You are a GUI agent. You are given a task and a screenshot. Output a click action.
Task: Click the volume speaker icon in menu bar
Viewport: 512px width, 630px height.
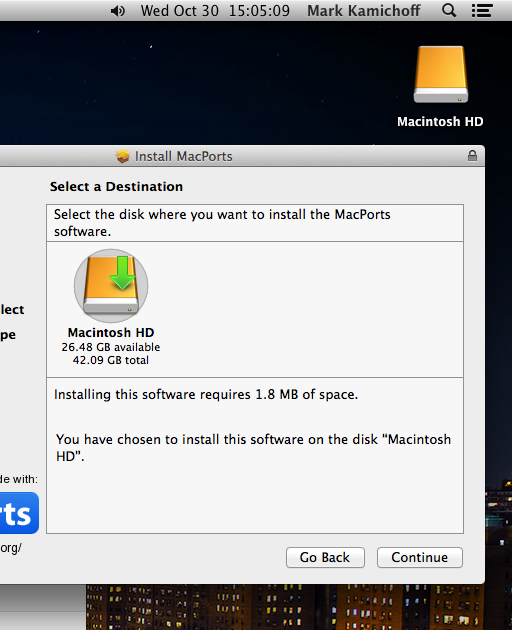[118, 11]
